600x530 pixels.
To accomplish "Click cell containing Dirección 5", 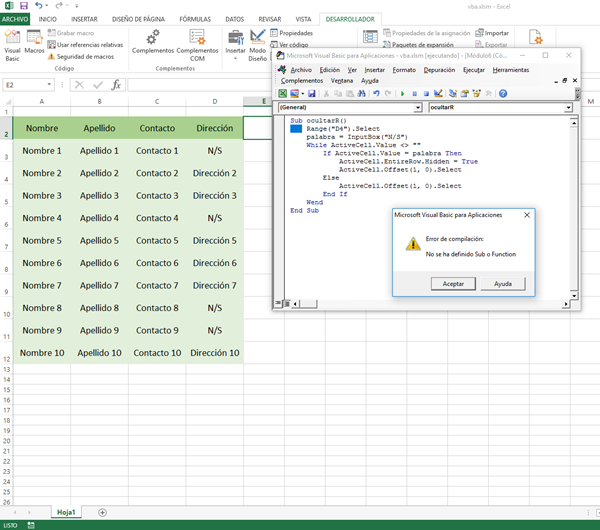I will [214, 240].
